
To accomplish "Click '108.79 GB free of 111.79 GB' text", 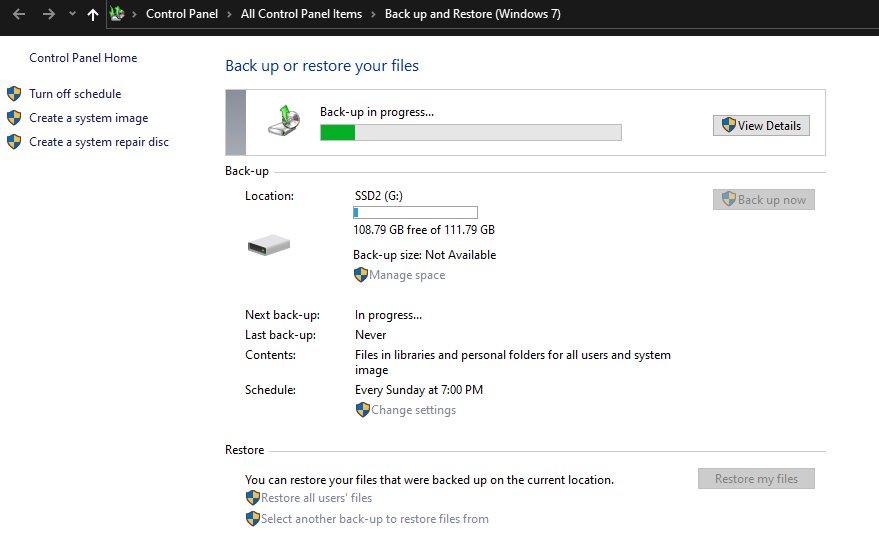I will [424, 230].
